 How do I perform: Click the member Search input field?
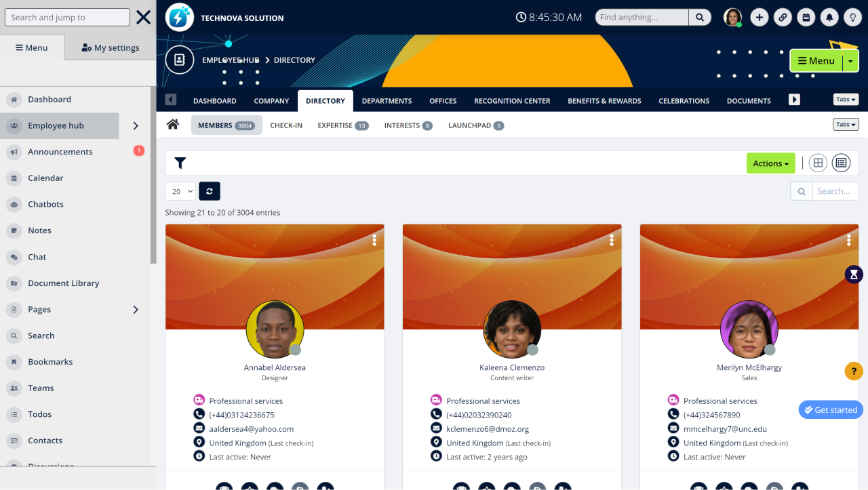(835, 190)
